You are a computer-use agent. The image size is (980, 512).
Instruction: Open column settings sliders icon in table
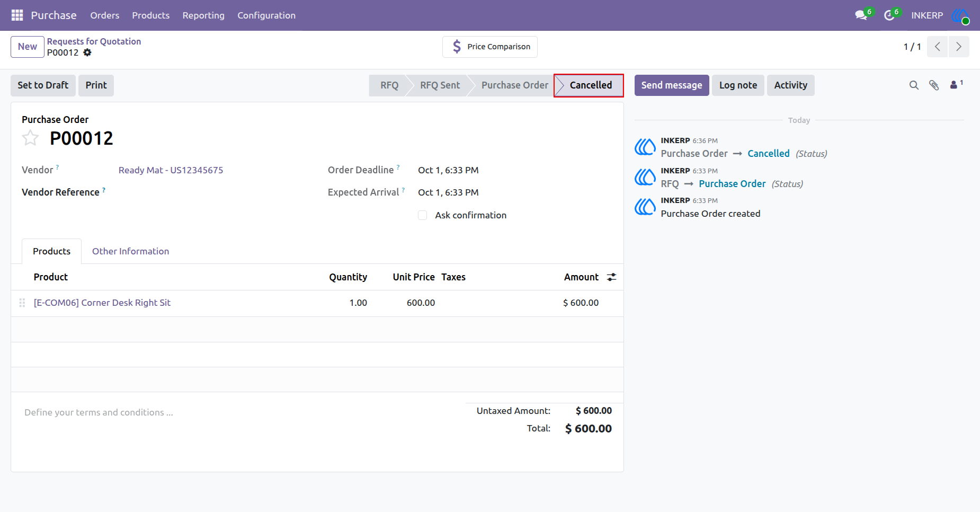click(x=611, y=277)
